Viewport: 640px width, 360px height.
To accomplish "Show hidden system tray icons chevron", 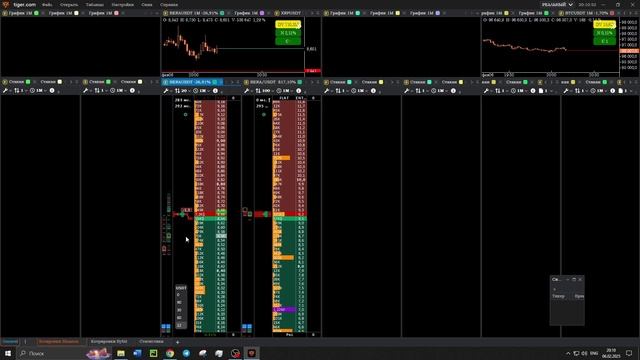I will (x=568, y=353).
